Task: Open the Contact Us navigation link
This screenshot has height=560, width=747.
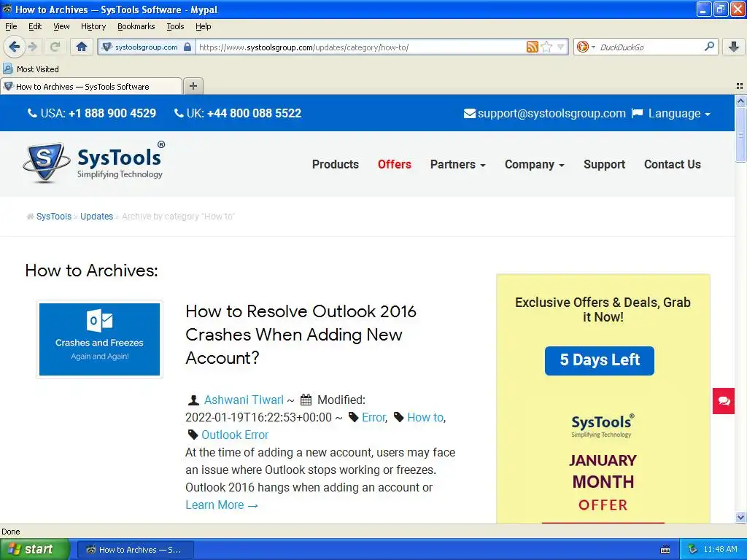Action: click(672, 164)
